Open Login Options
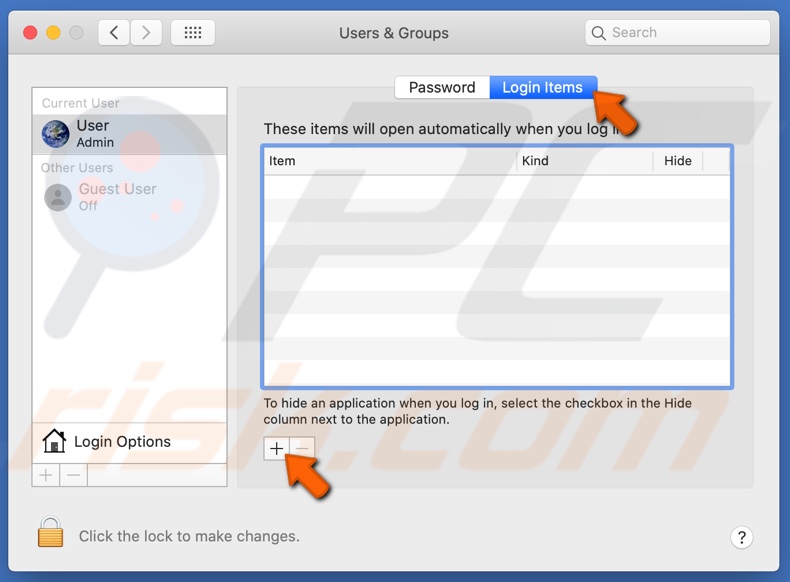Screen dimensions: 790x582 coord(129,442)
